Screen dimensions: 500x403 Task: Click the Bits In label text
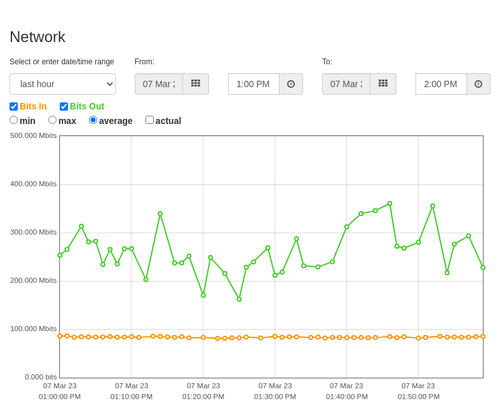click(33, 106)
